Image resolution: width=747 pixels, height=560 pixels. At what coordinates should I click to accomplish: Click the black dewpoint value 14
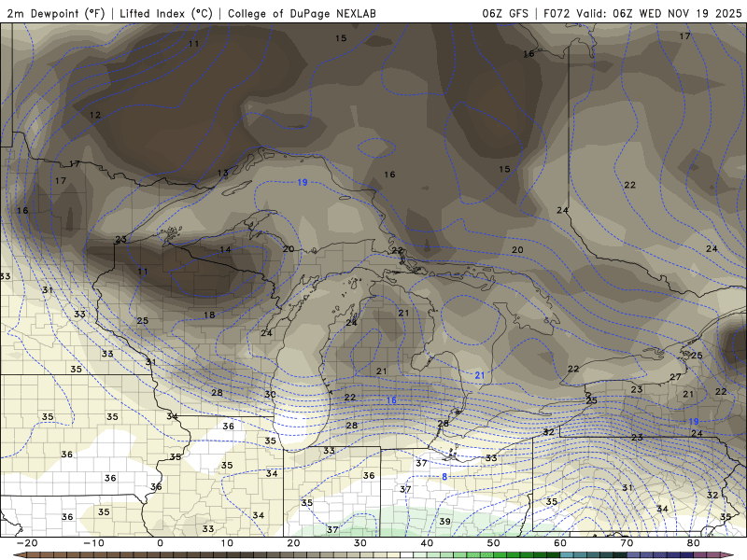[225, 249]
